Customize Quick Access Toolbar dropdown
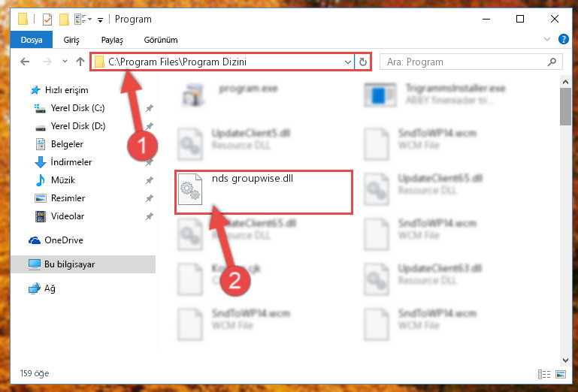The image size is (578, 392). point(100,20)
